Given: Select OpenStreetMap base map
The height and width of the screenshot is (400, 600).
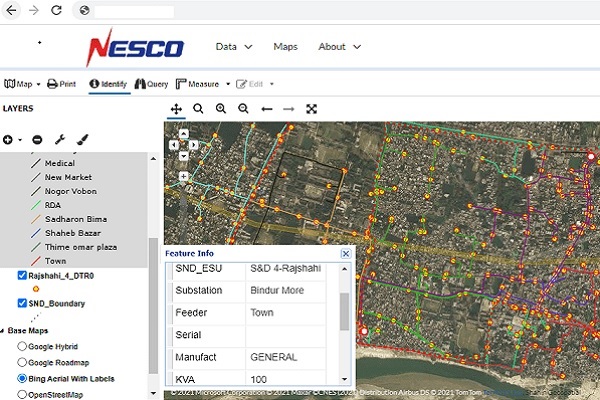Looking at the screenshot, I should coord(22,394).
